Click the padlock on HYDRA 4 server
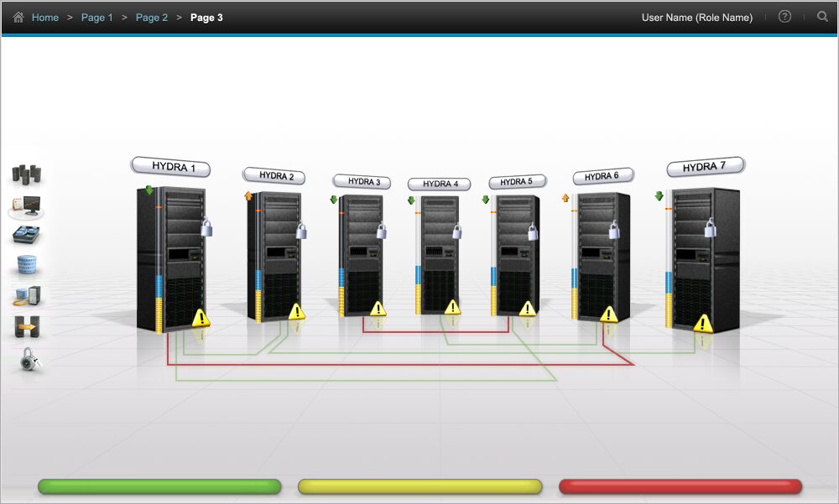Viewport: 839px width, 504px height. pyautogui.click(x=457, y=231)
